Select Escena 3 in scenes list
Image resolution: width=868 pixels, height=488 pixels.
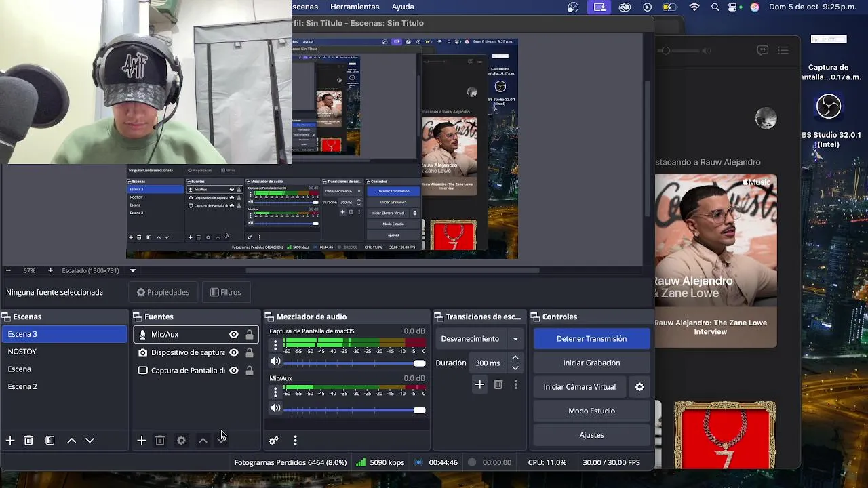[64, 334]
